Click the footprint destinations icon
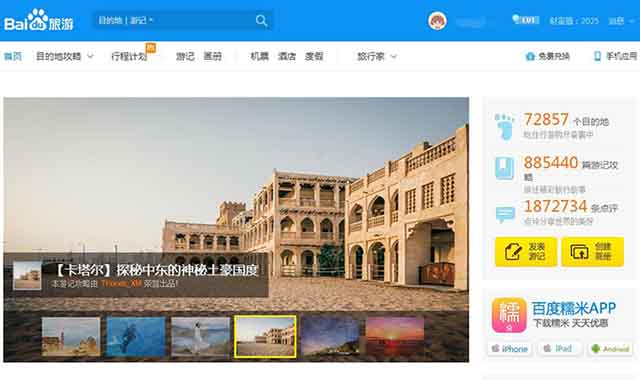Viewport: 640px width, 380px height. (x=505, y=127)
